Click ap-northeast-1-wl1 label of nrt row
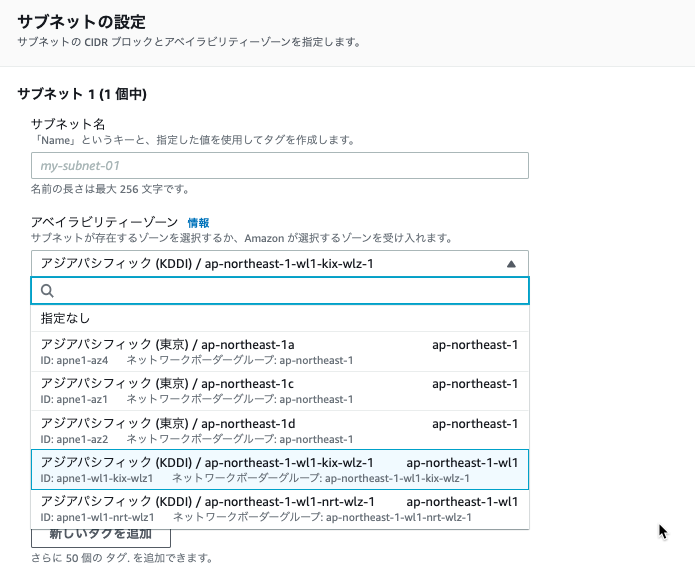 click(x=462, y=502)
